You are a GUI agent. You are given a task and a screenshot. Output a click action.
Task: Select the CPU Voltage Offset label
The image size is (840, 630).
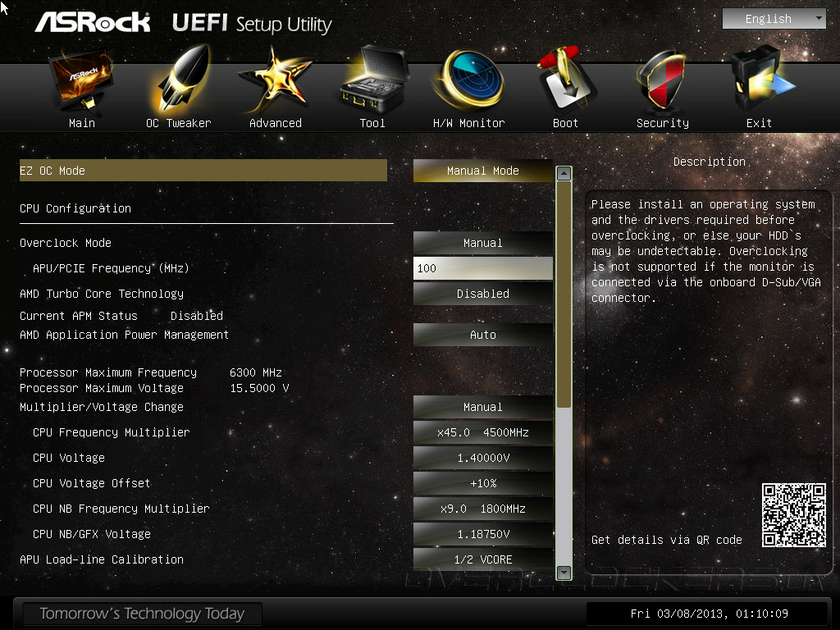[92, 483]
